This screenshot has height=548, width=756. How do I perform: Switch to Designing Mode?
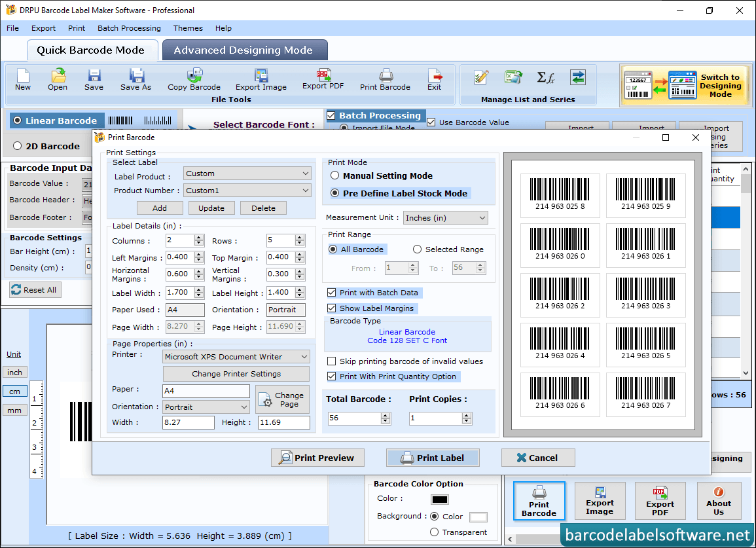685,85
